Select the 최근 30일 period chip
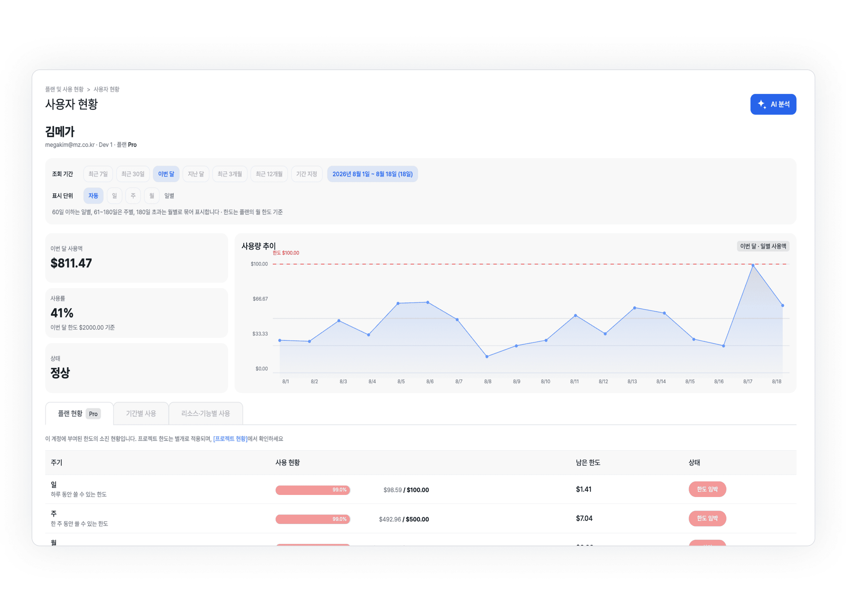The width and height of the screenshot is (846, 616). pos(133,174)
